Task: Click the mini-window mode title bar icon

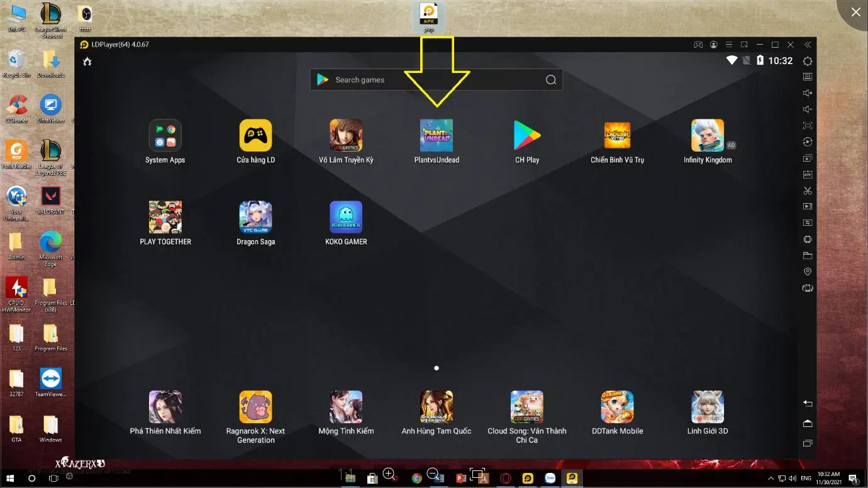Action: coord(744,45)
